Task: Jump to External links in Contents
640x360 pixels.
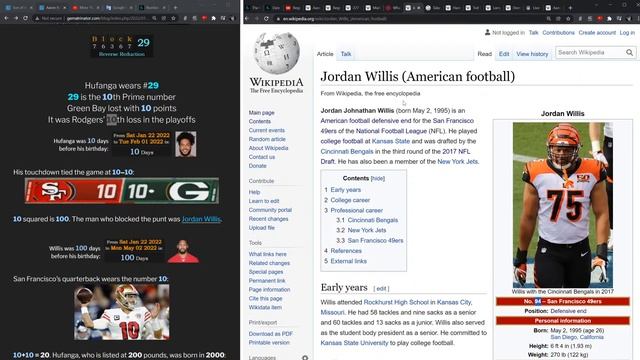Action: (349, 261)
